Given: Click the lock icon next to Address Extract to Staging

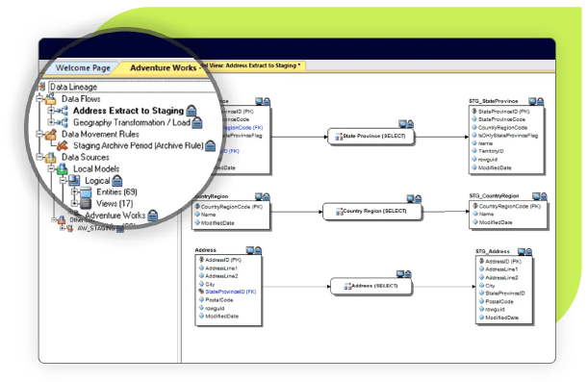Looking at the screenshot, I should pos(192,111).
